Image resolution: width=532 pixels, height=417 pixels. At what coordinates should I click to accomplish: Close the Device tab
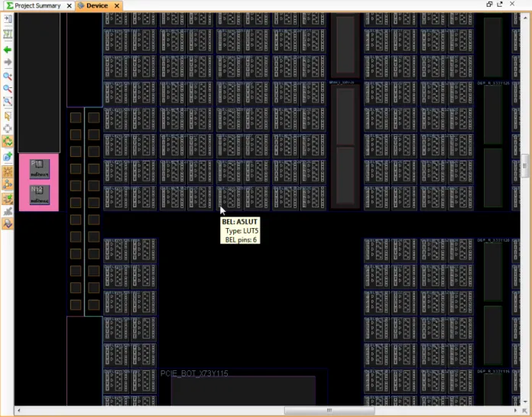coord(117,6)
